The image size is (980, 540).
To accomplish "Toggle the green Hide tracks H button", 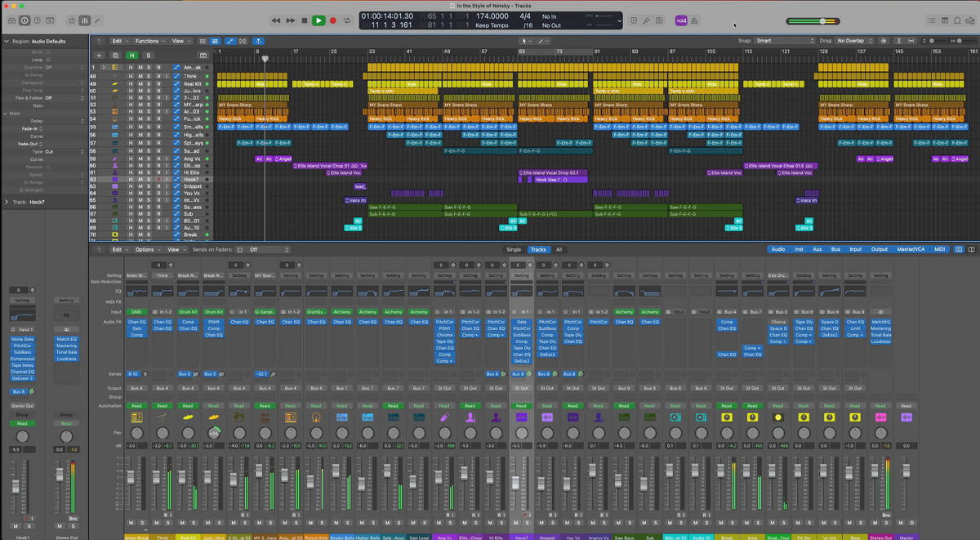I will point(131,55).
